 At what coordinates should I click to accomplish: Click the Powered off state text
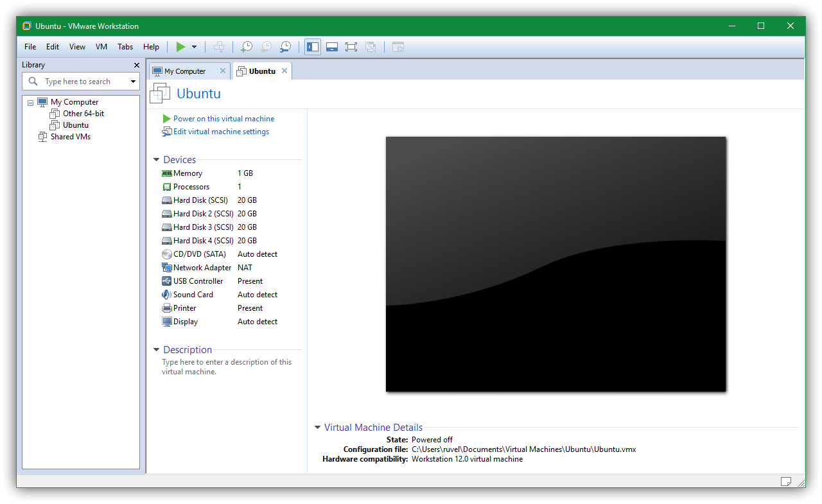[x=432, y=440]
